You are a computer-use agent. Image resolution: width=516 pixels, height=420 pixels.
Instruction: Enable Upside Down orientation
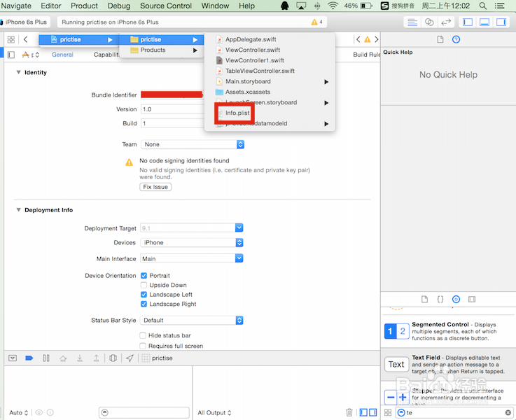pyautogui.click(x=144, y=285)
